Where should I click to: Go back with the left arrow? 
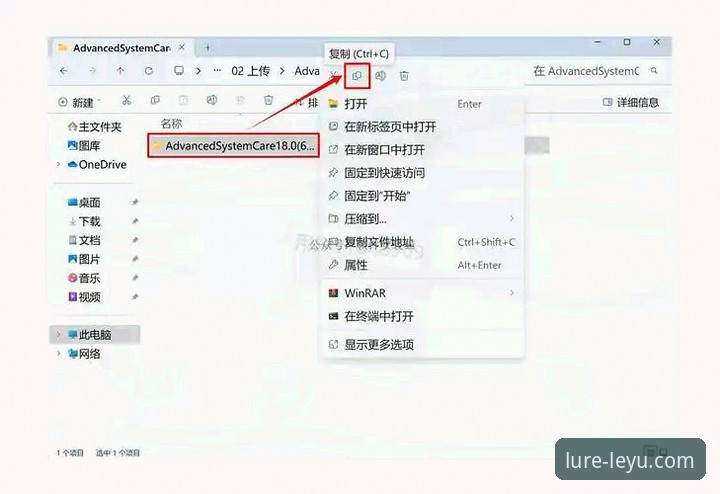(64, 71)
